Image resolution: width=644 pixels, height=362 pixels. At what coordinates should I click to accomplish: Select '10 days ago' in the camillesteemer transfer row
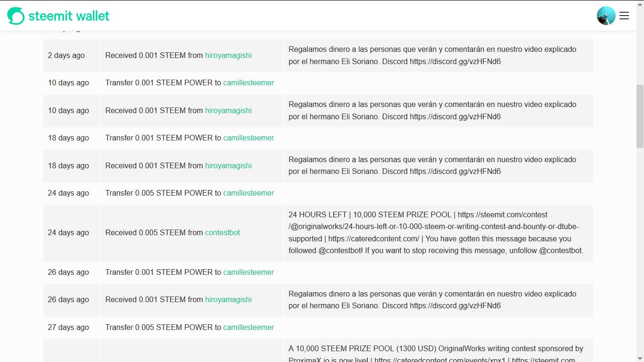pyautogui.click(x=68, y=82)
